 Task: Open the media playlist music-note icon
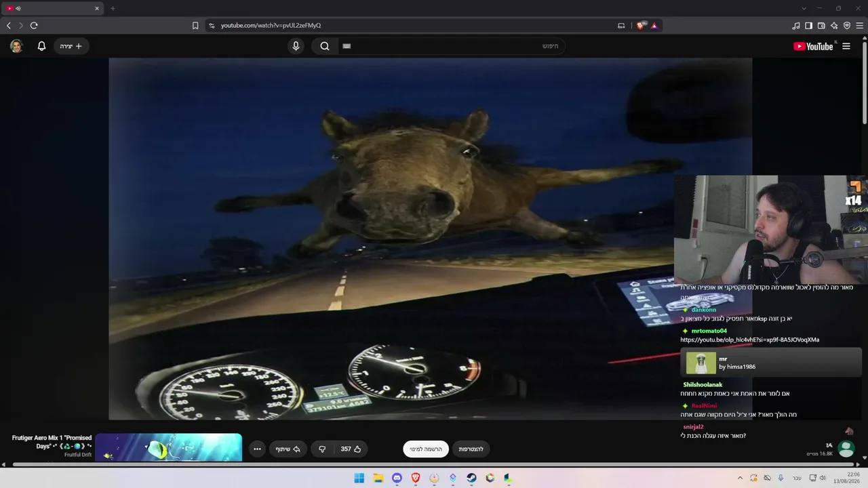point(796,26)
